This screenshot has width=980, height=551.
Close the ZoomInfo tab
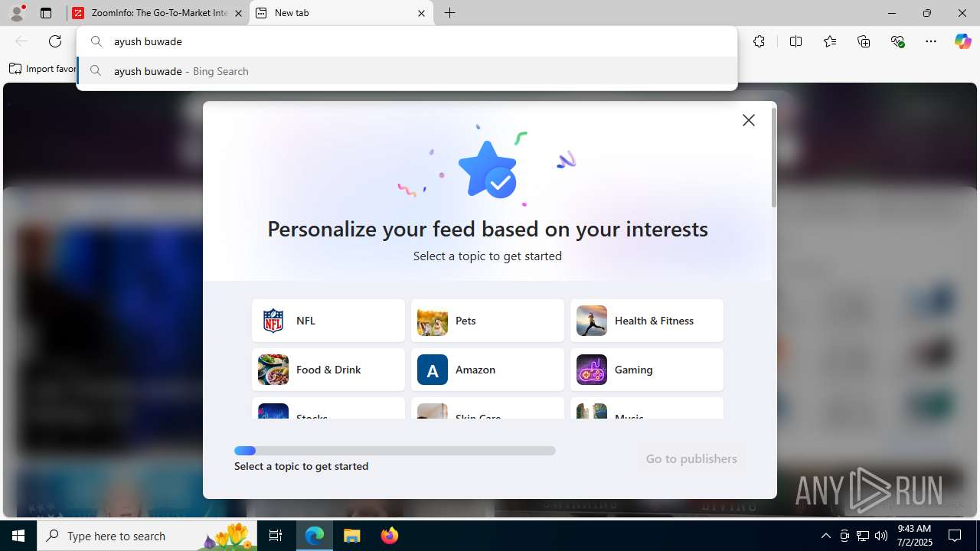(x=238, y=13)
